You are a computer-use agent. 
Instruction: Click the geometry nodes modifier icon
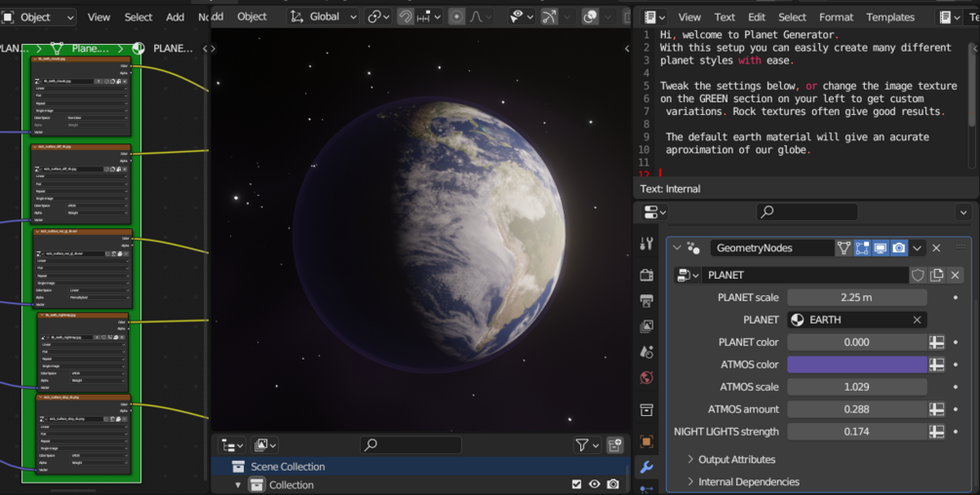coord(693,247)
